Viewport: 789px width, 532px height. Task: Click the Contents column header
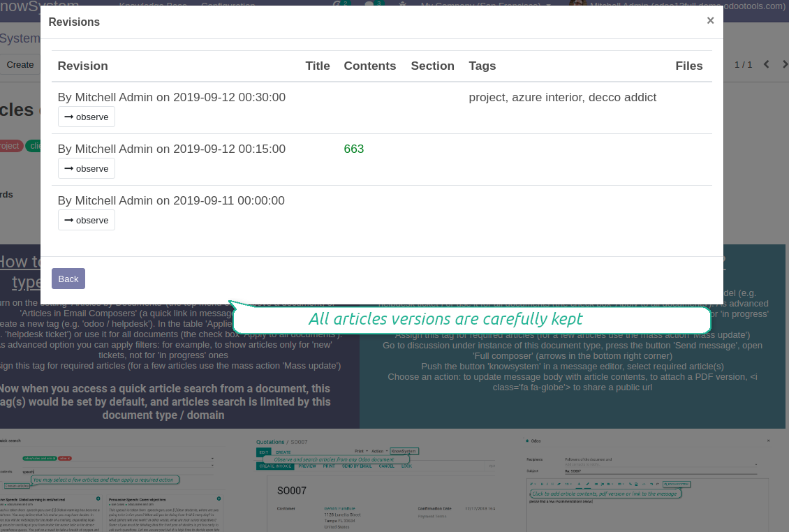[370, 66]
